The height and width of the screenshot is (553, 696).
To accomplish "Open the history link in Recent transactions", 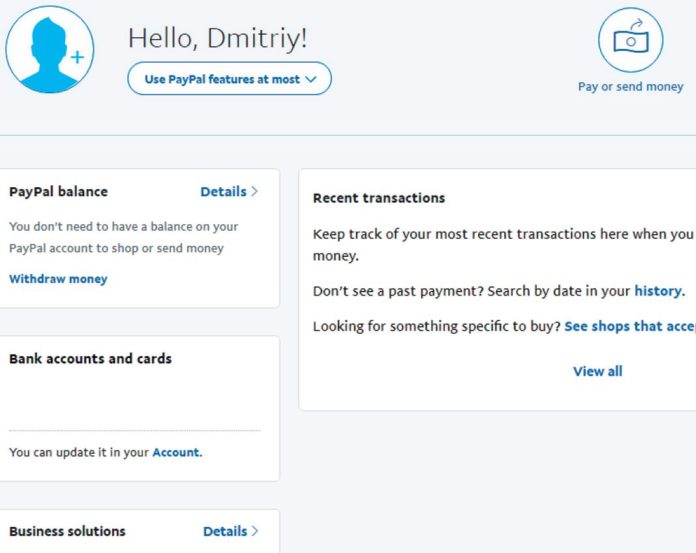I will (658, 291).
